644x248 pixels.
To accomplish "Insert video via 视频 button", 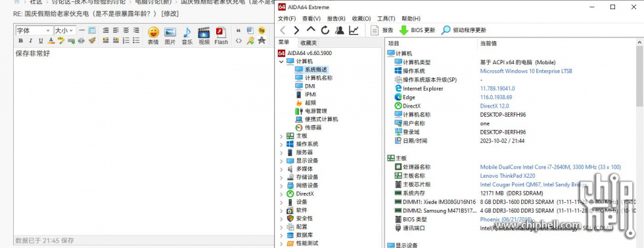I will click(x=204, y=35).
